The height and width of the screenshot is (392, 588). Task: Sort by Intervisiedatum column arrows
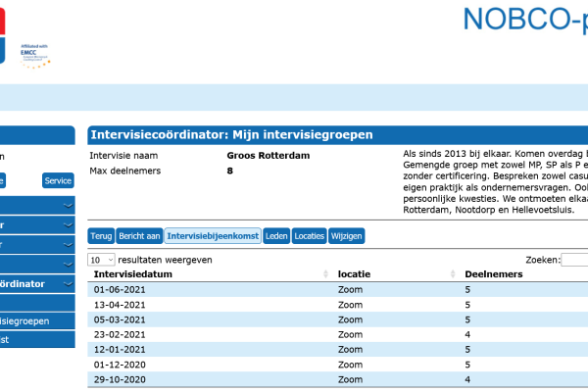point(325,274)
